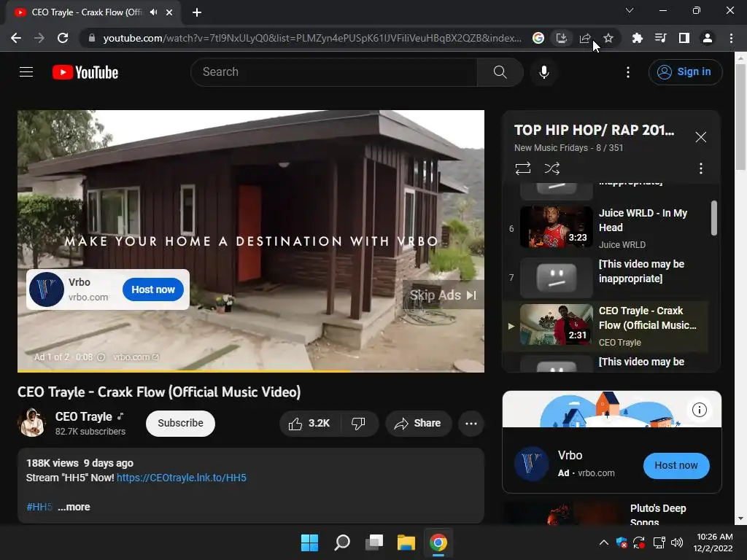
Task: Open media controls icon in Chrome toolbar
Action: click(661, 38)
